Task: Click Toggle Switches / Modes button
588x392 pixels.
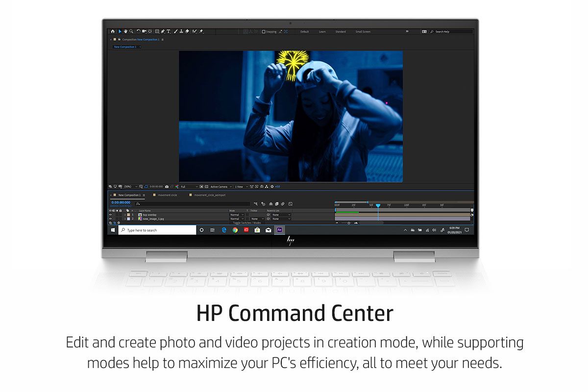Action: [246, 222]
